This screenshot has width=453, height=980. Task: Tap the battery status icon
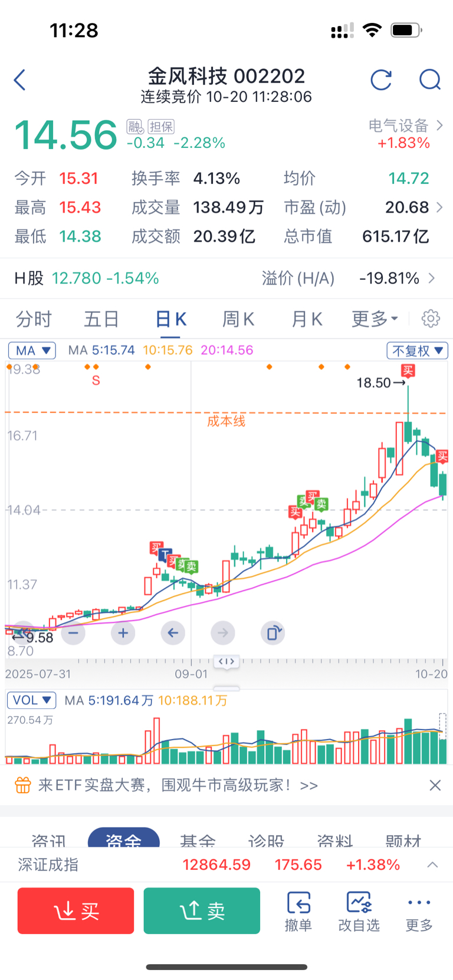click(x=406, y=30)
